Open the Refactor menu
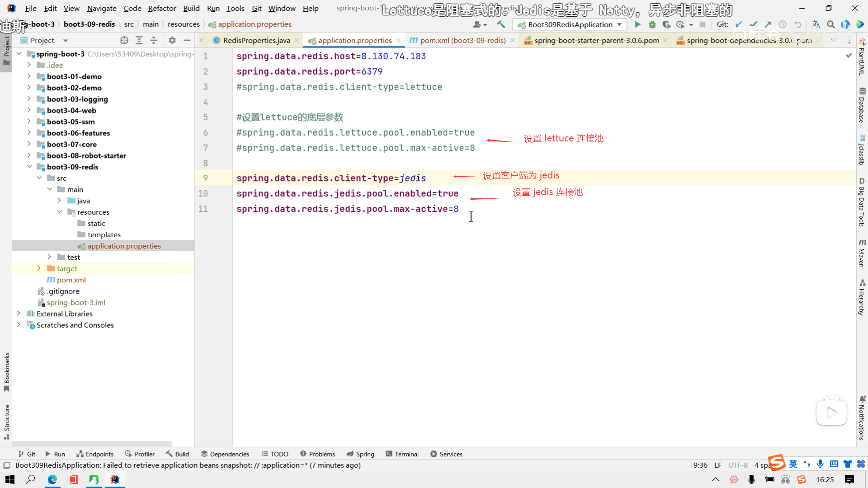The height and width of the screenshot is (488, 868). point(162,8)
